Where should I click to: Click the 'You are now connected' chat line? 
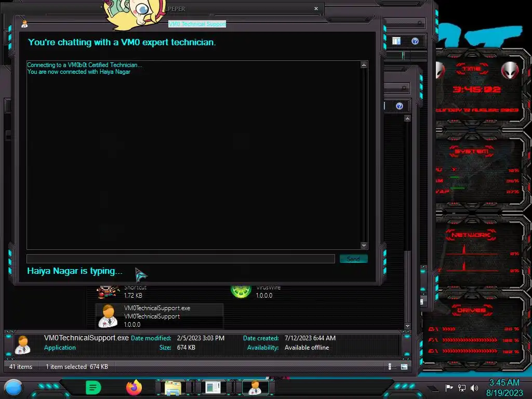pyautogui.click(x=79, y=72)
